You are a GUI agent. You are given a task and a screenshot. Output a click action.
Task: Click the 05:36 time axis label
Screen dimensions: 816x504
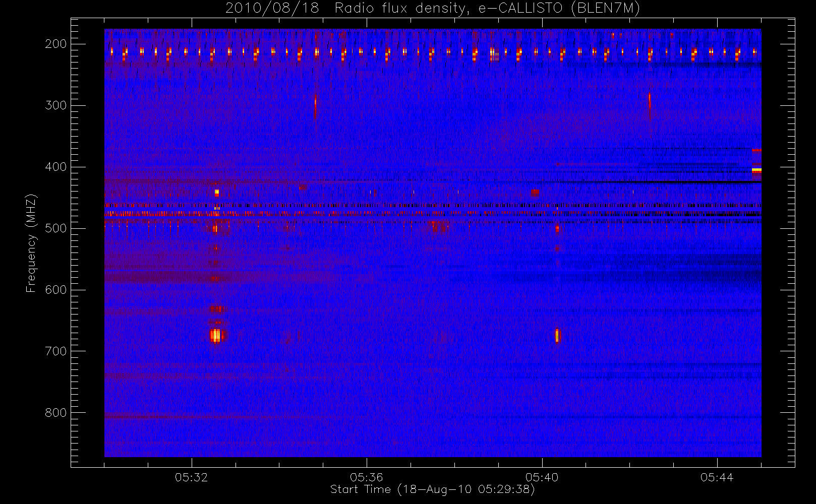click(x=367, y=477)
